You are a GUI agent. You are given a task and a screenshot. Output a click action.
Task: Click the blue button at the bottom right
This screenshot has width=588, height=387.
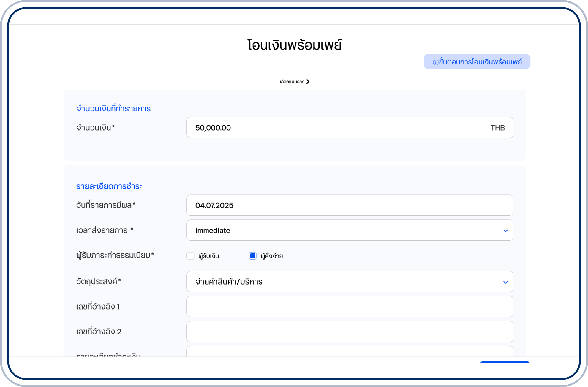point(505,362)
